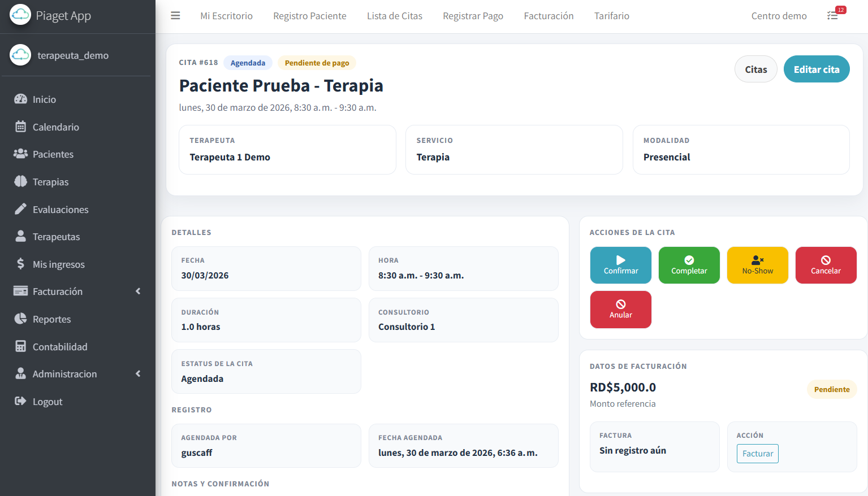Toggle the hamburger sidebar menu icon
The image size is (868, 496).
[175, 16]
